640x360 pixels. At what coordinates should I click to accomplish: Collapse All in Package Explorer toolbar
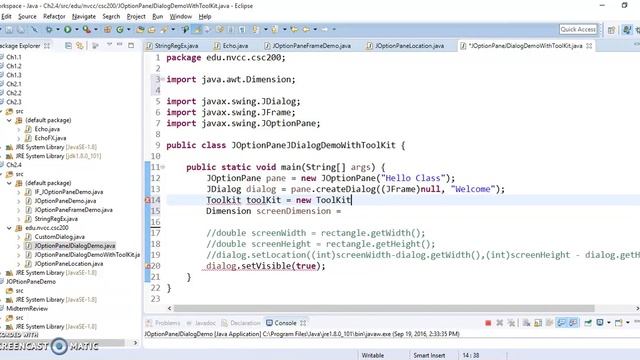click(68, 45)
